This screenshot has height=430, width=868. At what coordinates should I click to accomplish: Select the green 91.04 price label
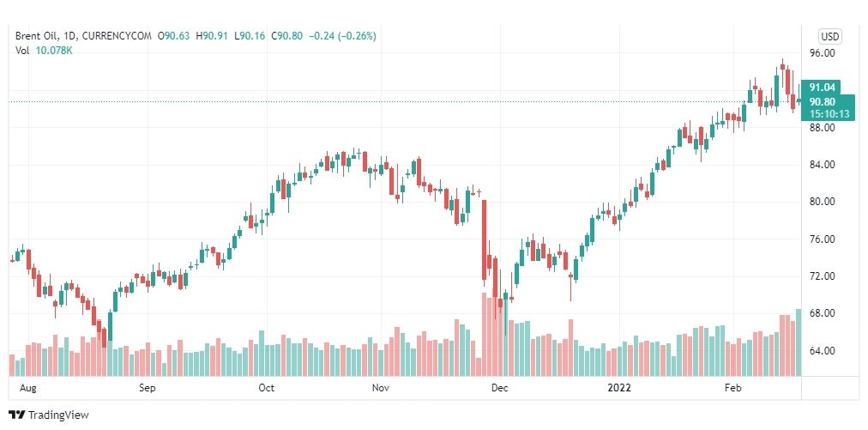pos(822,87)
